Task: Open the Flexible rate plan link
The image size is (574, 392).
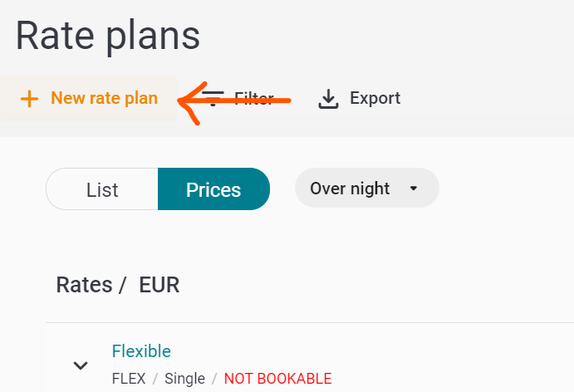Action: pos(141,351)
